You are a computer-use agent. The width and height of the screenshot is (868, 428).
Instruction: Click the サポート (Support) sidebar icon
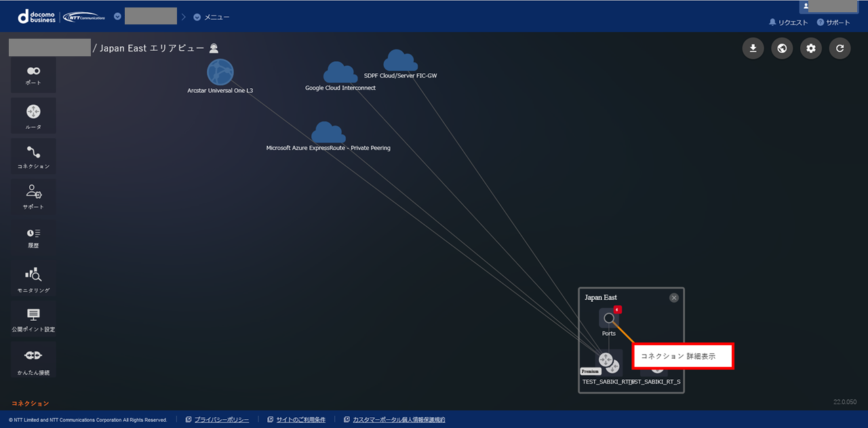coord(33,197)
